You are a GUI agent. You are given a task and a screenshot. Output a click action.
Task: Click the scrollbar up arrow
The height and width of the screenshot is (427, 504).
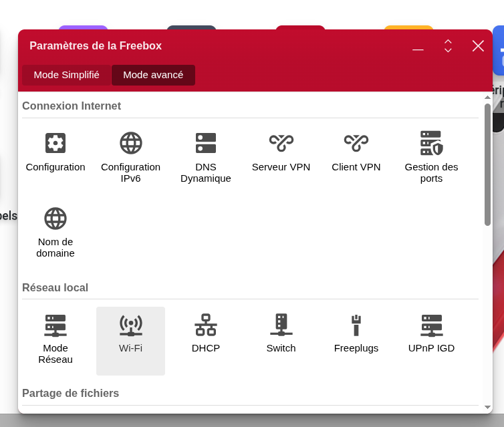487,98
